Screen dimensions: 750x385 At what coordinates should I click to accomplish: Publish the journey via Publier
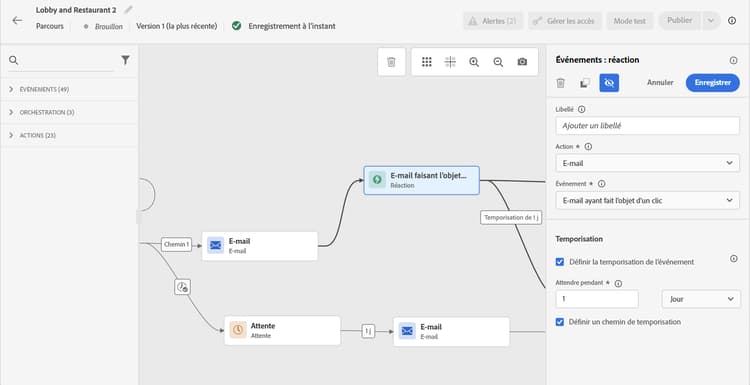point(680,21)
